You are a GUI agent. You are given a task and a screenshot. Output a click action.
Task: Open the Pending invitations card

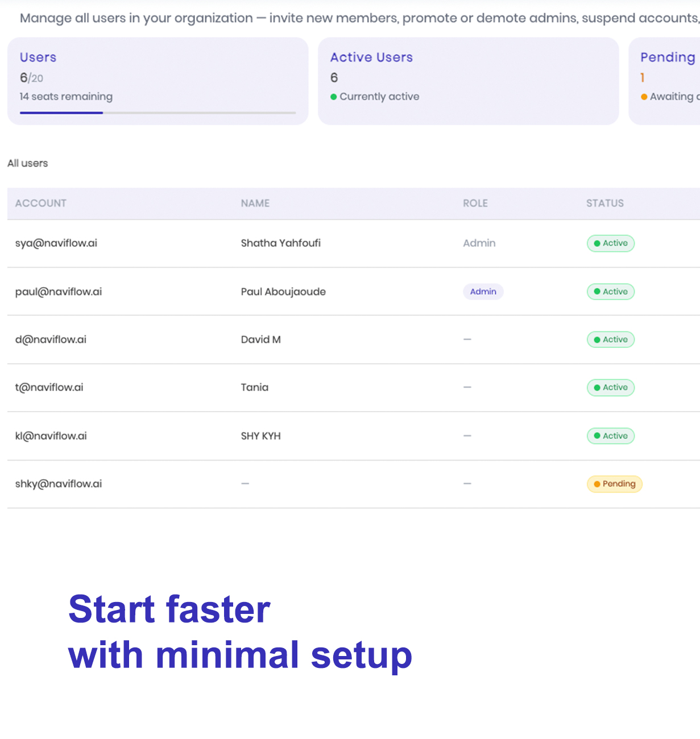pyautogui.click(x=664, y=81)
